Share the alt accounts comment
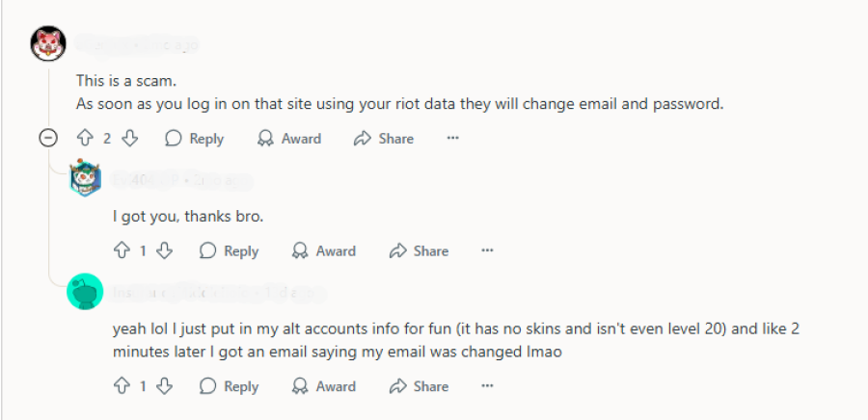The image size is (868, 420). (419, 386)
